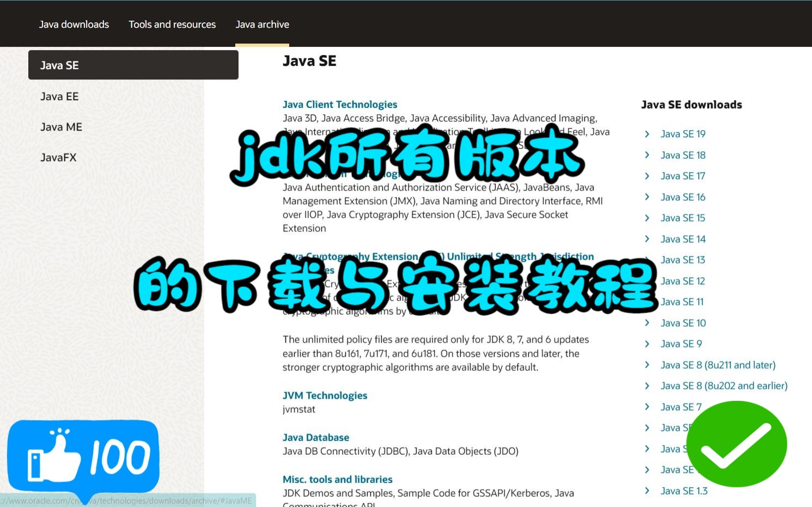812x507 pixels.
Task: Click the chevron beside Java SE 1.3
Action: [647, 491]
